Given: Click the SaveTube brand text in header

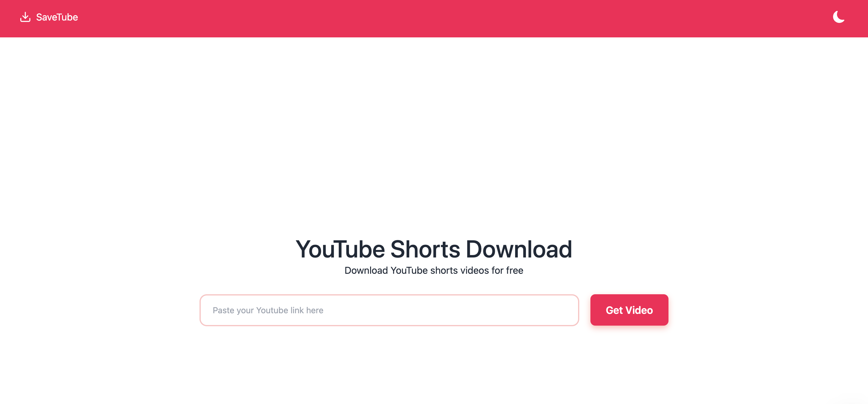Looking at the screenshot, I should click(57, 17).
